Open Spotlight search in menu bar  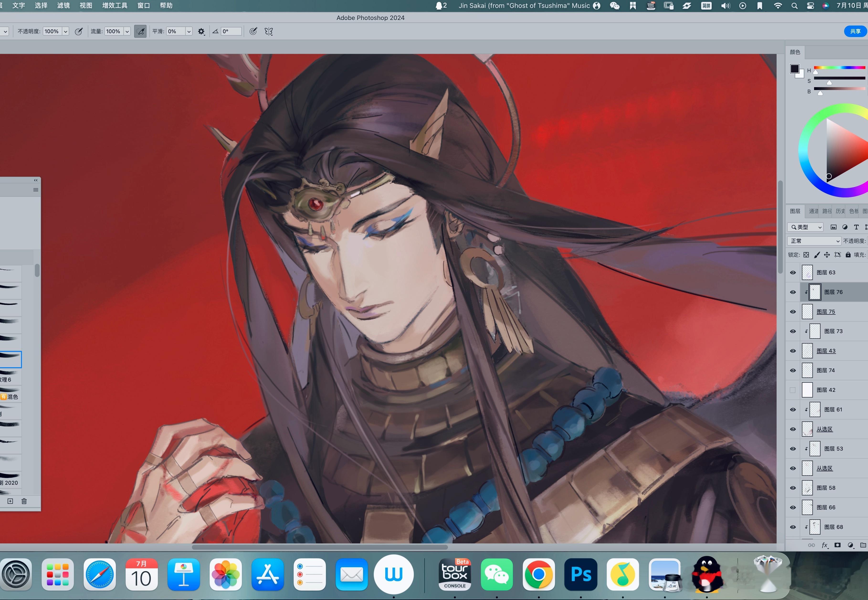click(x=794, y=6)
